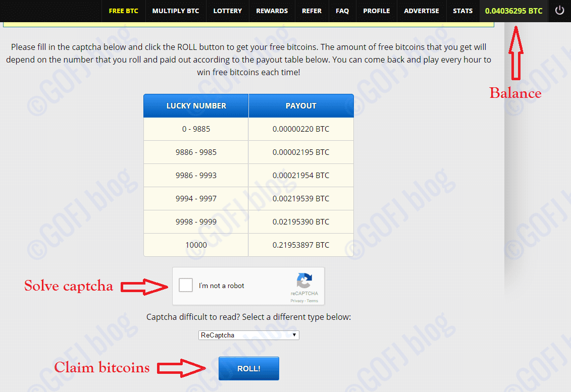Click the reCAPTCHA logo icon
The image size is (571, 392).
[x=304, y=281]
